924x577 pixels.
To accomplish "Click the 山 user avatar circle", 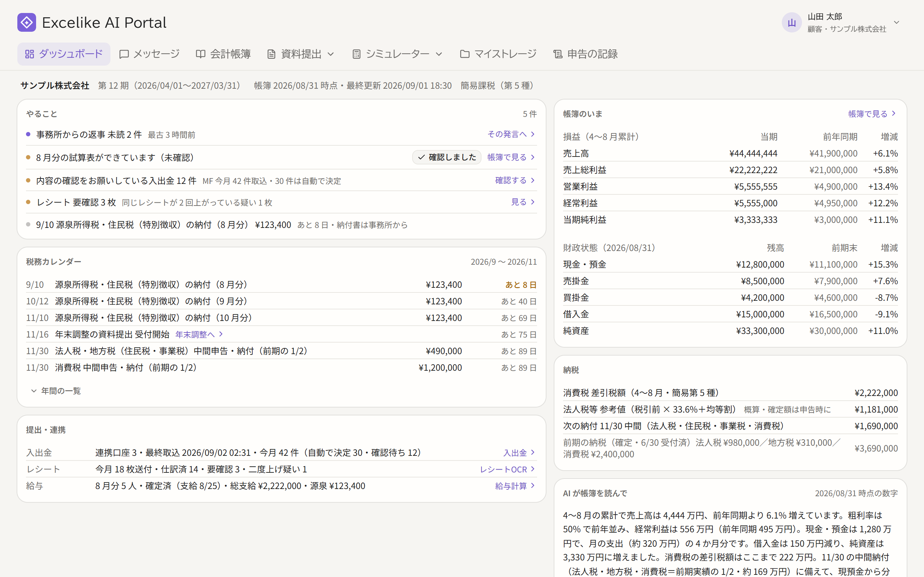I will 792,22.
